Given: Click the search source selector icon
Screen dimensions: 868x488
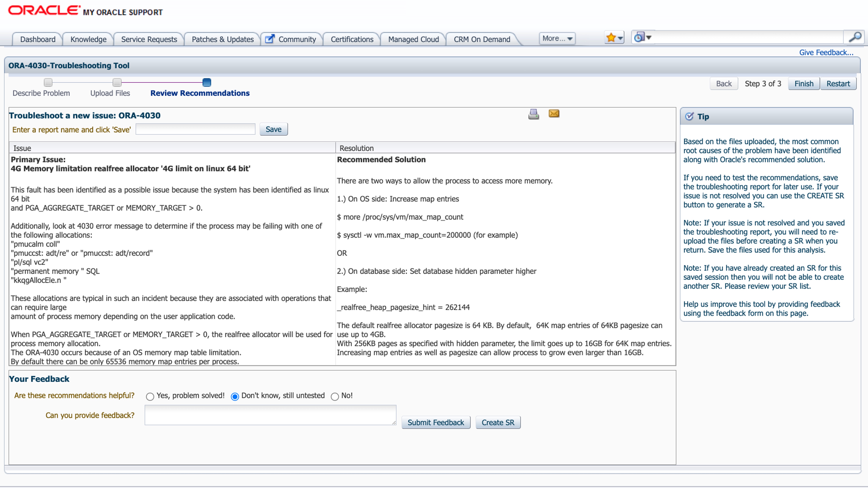Looking at the screenshot, I should tap(639, 37).
